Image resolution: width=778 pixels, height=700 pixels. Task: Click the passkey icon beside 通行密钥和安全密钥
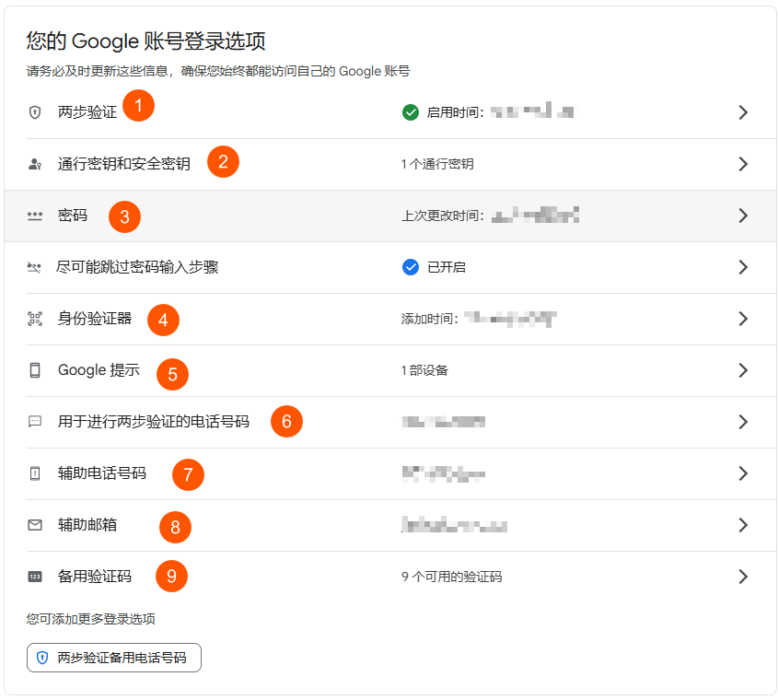click(x=35, y=164)
